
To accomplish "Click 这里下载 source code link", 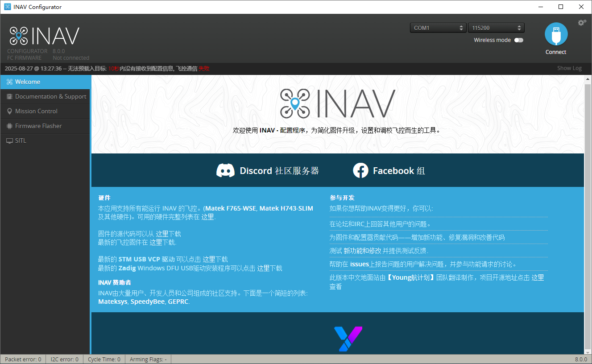I will [x=168, y=234].
